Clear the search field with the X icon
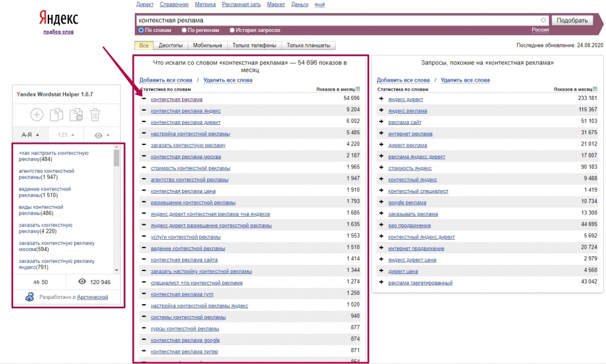The height and width of the screenshot is (364, 606). pos(543,20)
